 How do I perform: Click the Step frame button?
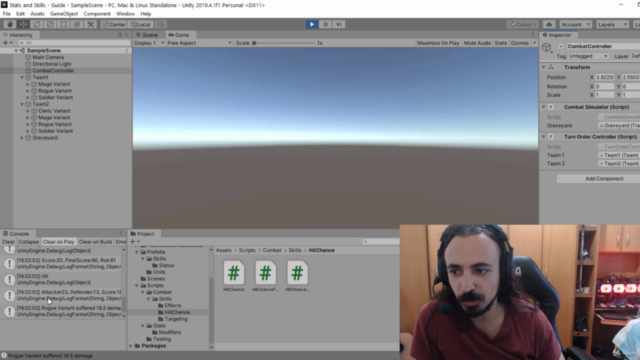pyautogui.click(x=339, y=24)
